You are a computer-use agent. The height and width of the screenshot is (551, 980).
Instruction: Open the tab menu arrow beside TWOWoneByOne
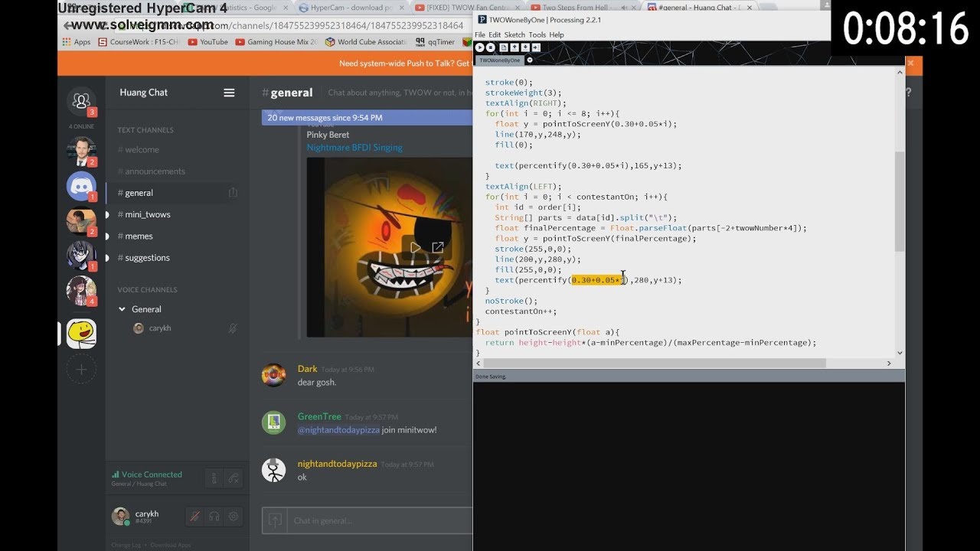[x=530, y=60]
